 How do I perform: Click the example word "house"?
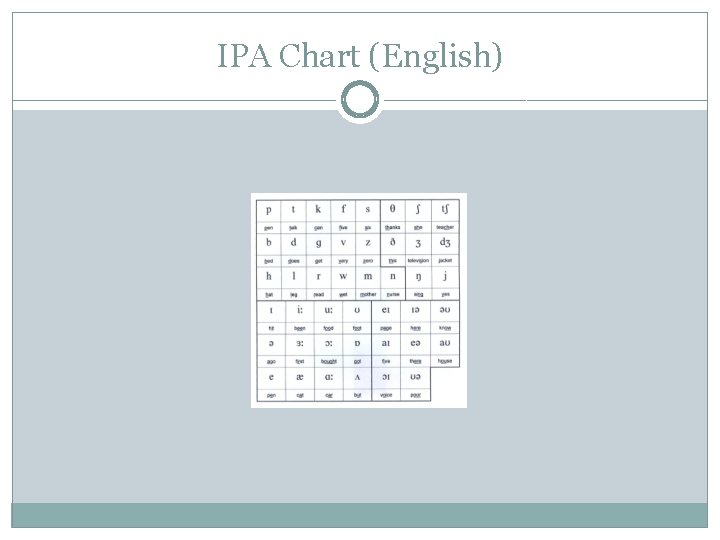tap(444, 361)
